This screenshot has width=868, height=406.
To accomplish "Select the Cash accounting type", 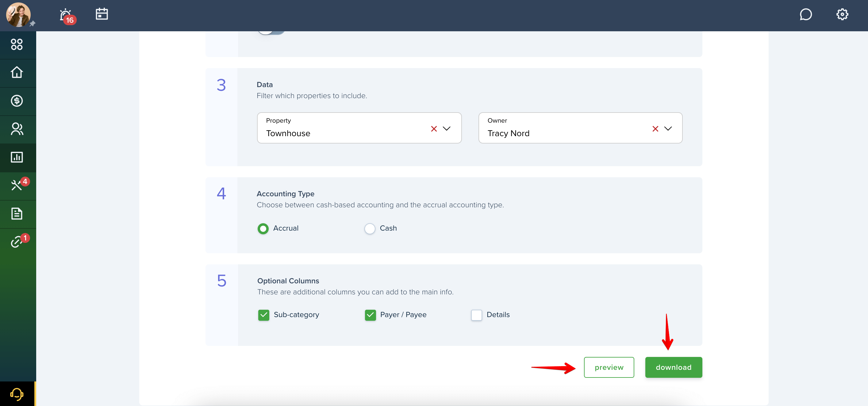I will point(370,228).
